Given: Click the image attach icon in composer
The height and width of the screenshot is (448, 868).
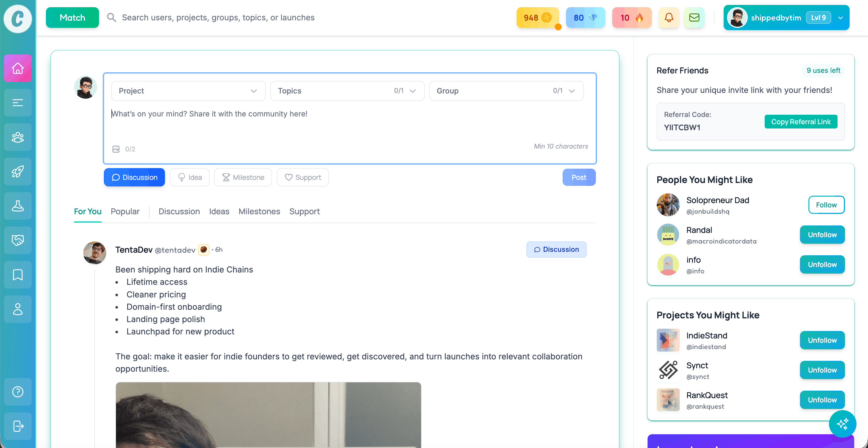Looking at the screenshot, I should tap(116, 149).
